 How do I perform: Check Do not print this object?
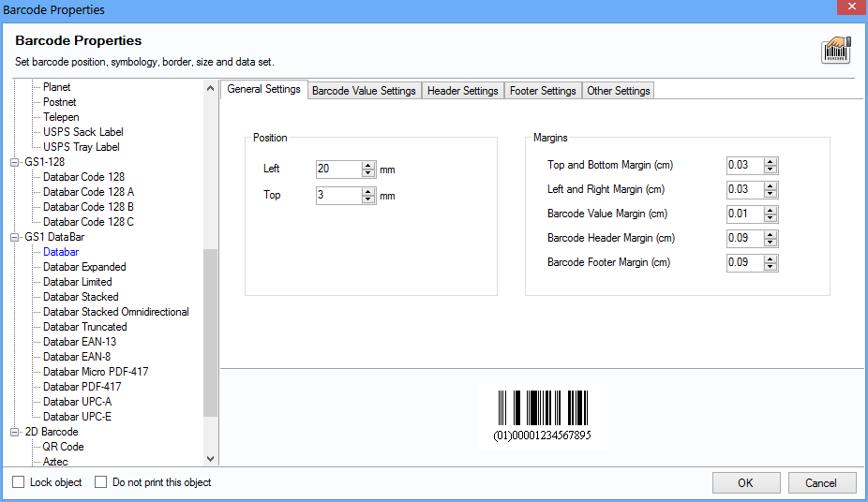(x=100, y=482)
